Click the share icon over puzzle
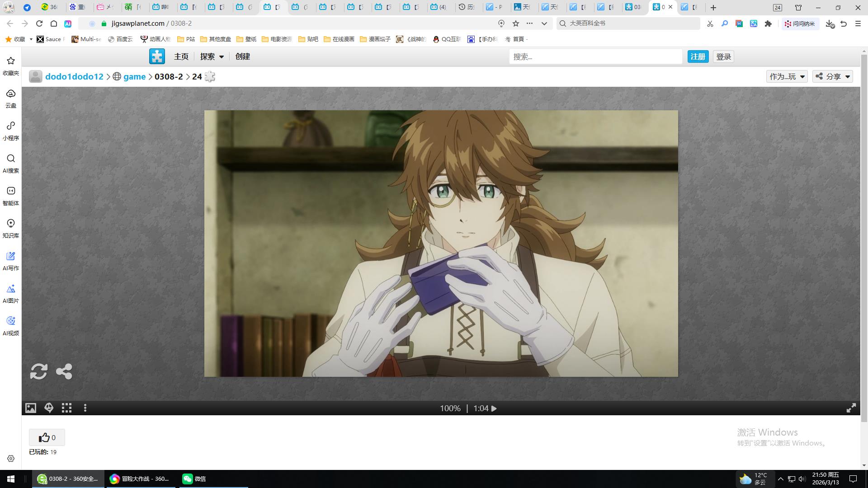This screenshot has width=868, height=488. click(64, 371)
